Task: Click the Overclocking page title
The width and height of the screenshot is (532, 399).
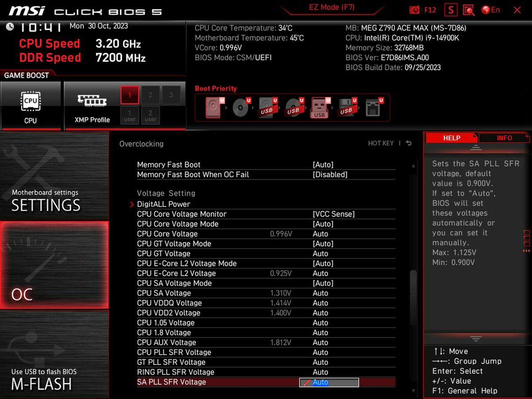Action: tap(141, 144)
